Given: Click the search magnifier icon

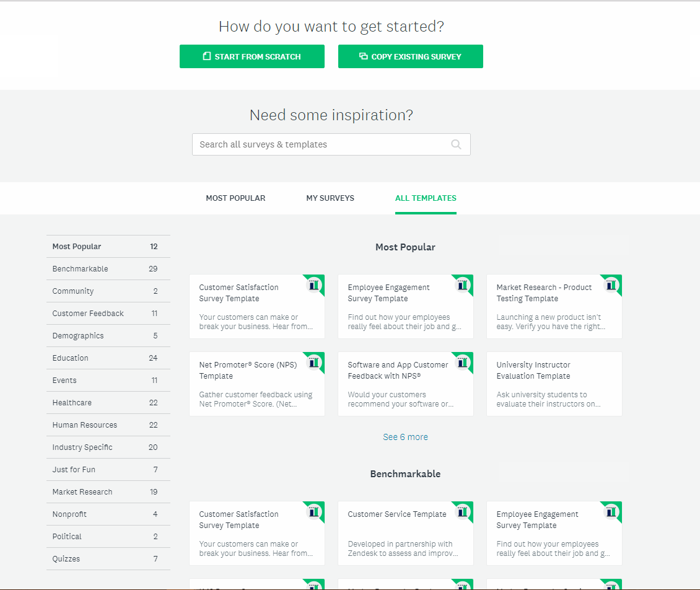Looking at the screenshot, I should 456,144.
